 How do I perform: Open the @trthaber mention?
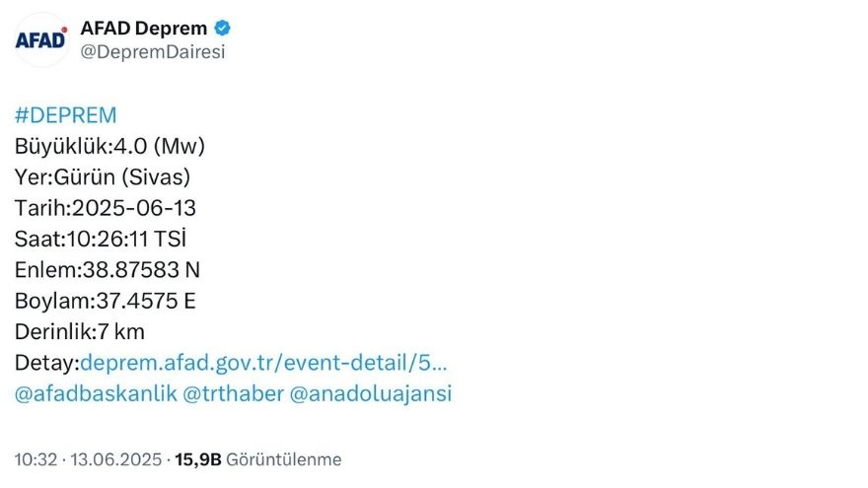coord(233,394)
